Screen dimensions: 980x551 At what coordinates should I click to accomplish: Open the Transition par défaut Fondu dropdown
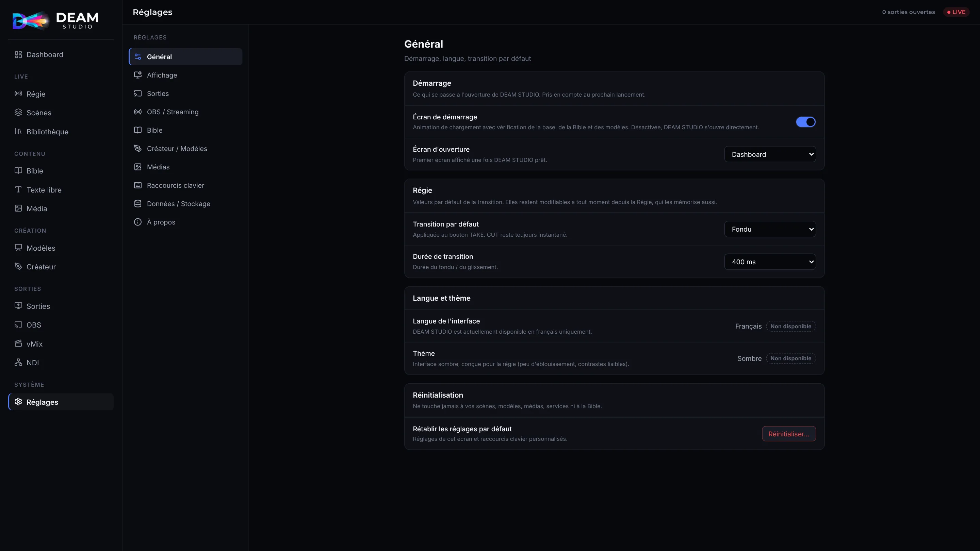point(770,229)
